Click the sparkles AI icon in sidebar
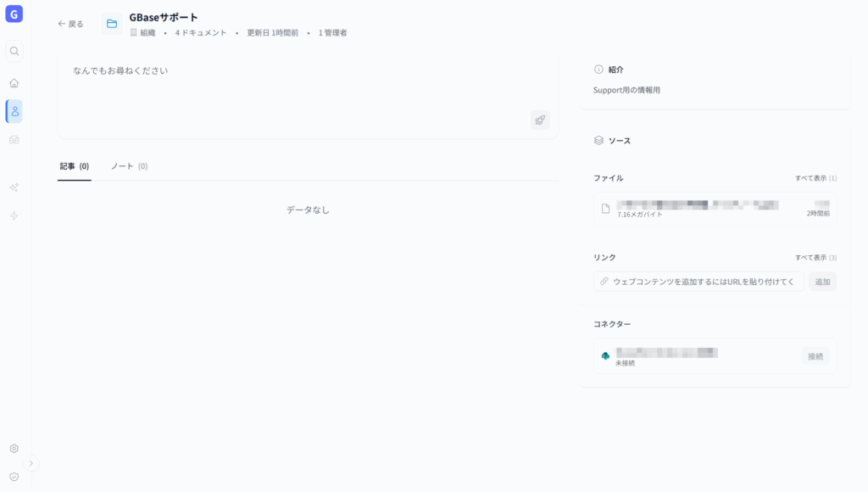This screenshot has height=492, width=868. [14, 187]
